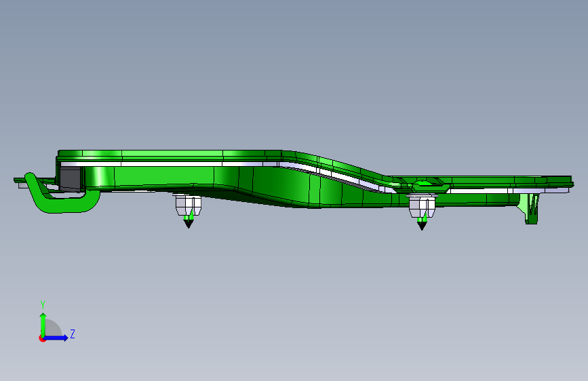Select the dark gray block near the hook
Viewport: 588px width, 381px height.
coord(70,179)
